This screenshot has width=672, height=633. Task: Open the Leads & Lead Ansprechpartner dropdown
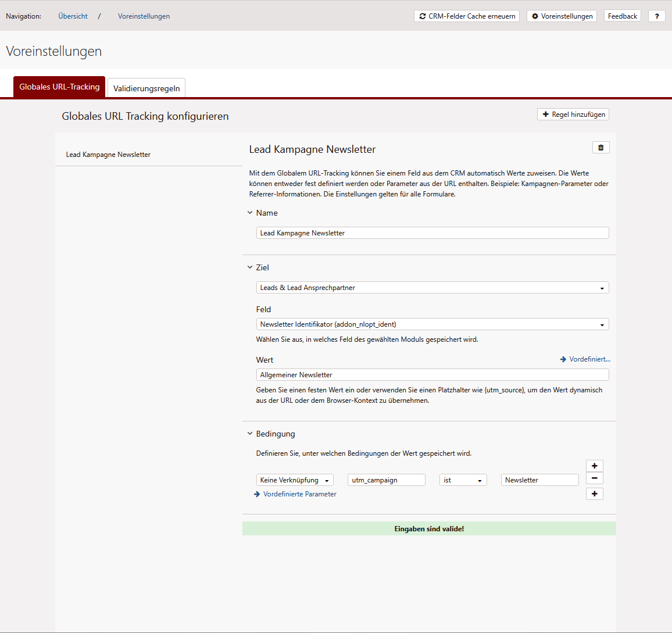[x=432, y=288]
